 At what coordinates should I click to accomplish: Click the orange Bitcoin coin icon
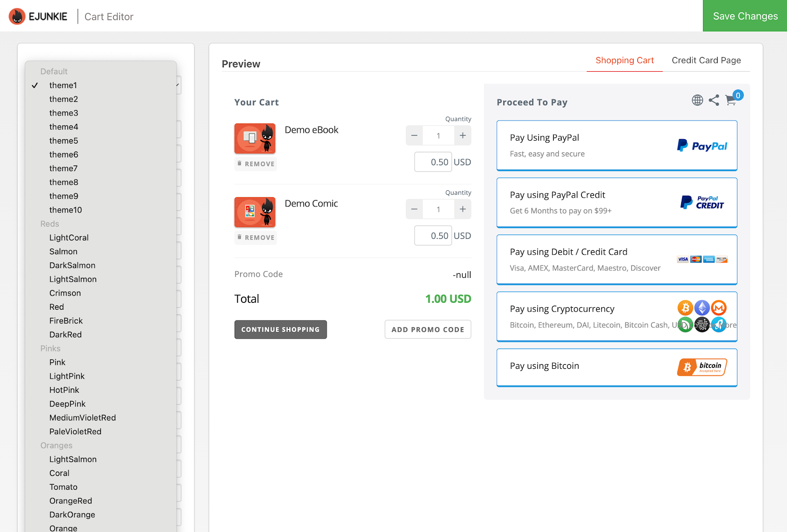point(685,308)
